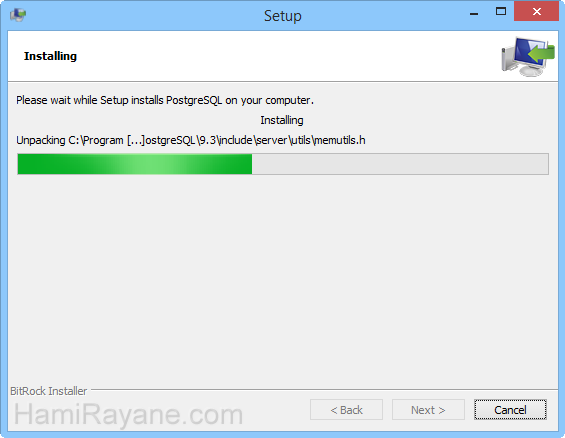Click the Cancel button
This screenshot has width=565, height=438.
510,410
